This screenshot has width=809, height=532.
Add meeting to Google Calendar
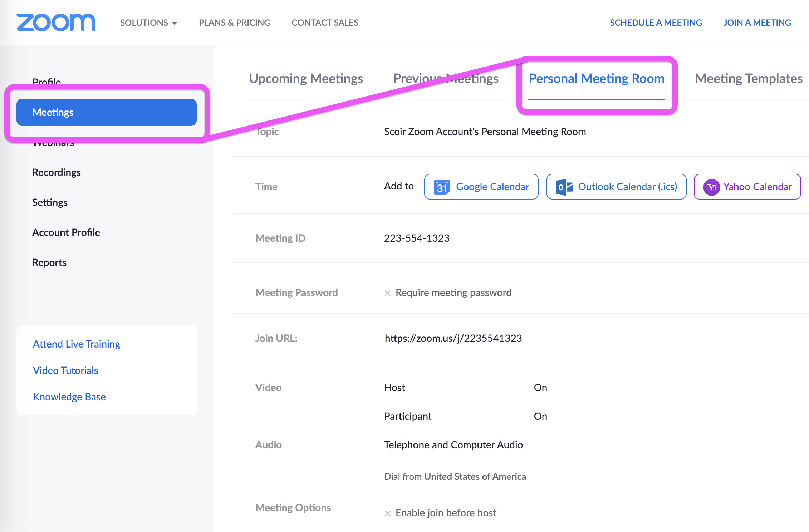pos(481,187)
